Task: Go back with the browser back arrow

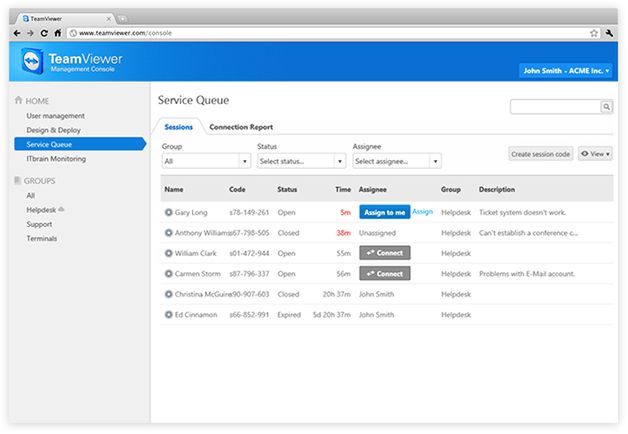Action: 16,33
